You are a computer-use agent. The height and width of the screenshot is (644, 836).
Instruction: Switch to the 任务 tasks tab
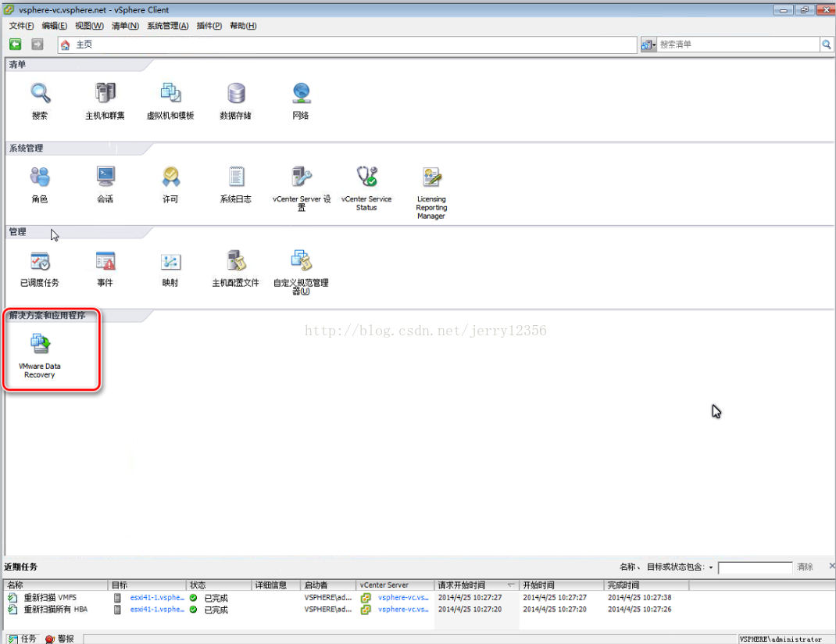23,639
